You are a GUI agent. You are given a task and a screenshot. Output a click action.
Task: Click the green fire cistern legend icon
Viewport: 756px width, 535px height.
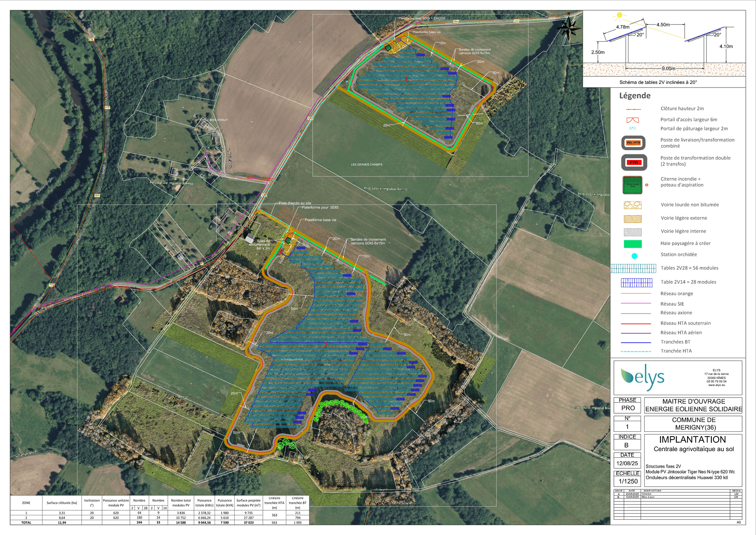click(x=632, y=185)
